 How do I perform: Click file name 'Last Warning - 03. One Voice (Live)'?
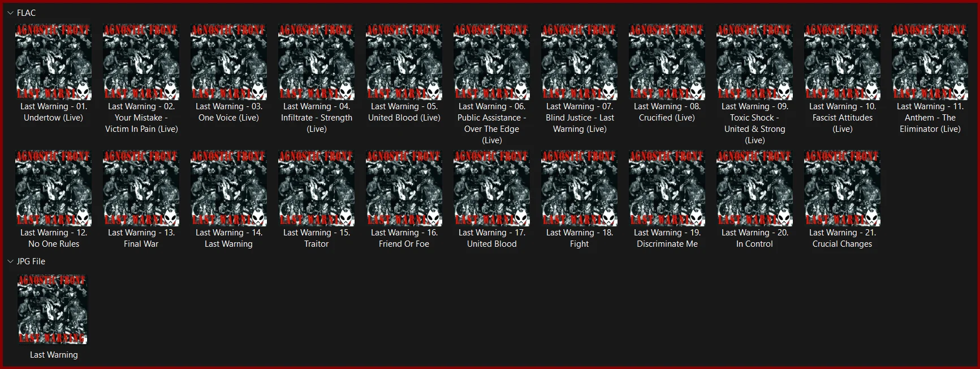229,112
